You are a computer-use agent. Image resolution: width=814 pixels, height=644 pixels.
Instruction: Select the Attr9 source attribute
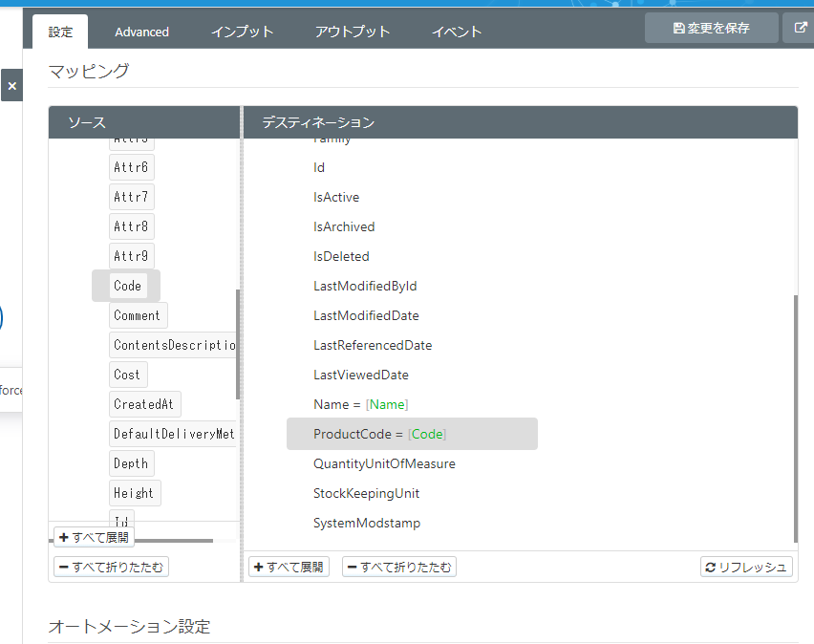click(x=131, y=255)
